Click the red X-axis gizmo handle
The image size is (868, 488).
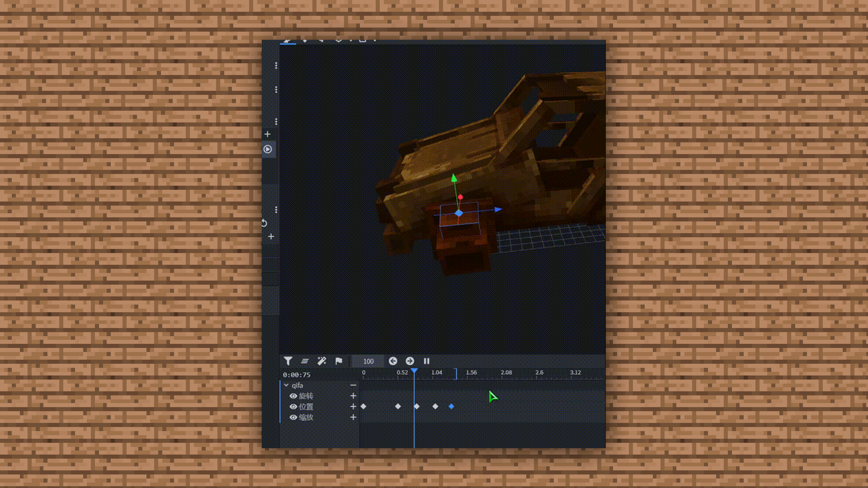pos(460,197)
